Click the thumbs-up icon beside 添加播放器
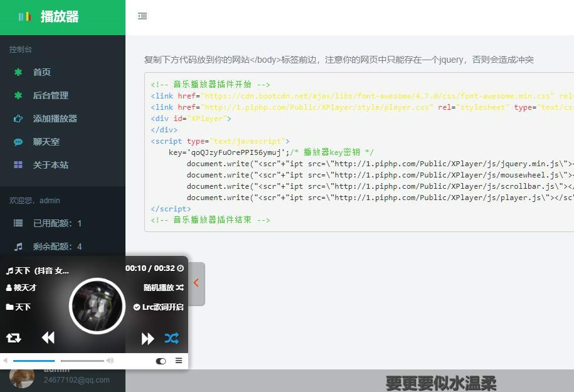The image size is (574, 392). point(18,119)
